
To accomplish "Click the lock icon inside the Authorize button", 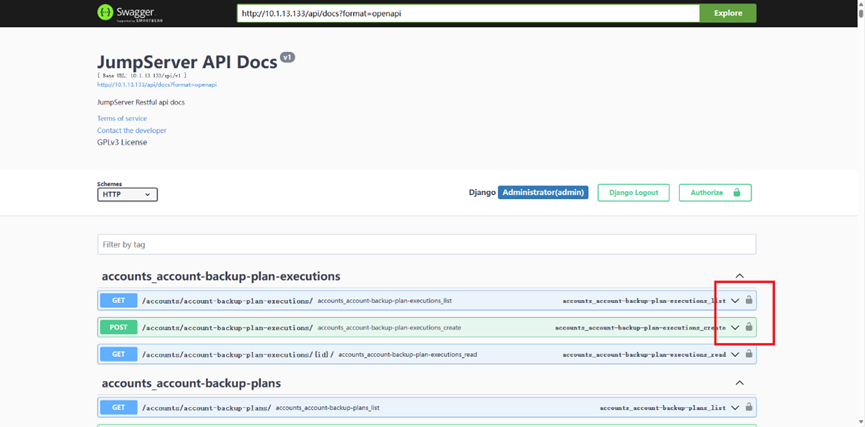I will click(x=737, y=192).
